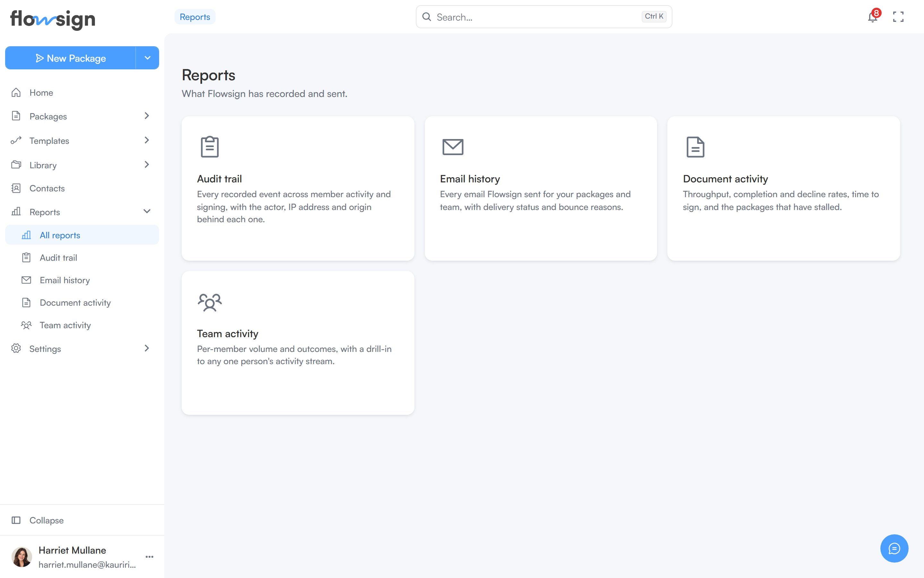Expand the Packages submenu chevron
The height and width of the screenshot is (578, 924).
click(147, 116)
